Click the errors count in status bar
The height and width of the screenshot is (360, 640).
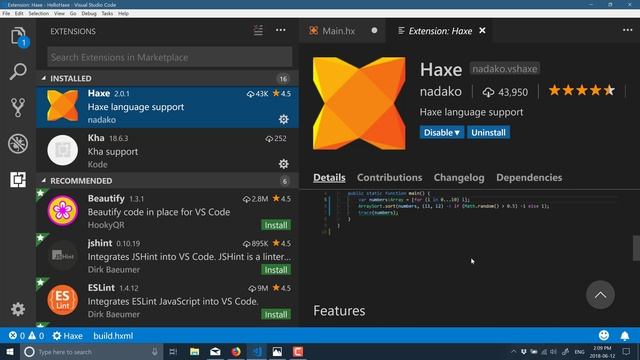[x=17, y=336]
